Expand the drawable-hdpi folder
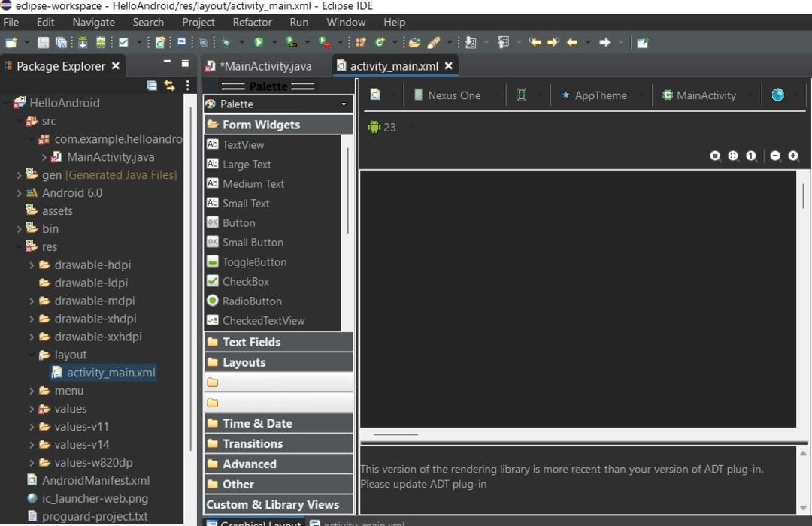812x526 pixels. tap(31, 265)
